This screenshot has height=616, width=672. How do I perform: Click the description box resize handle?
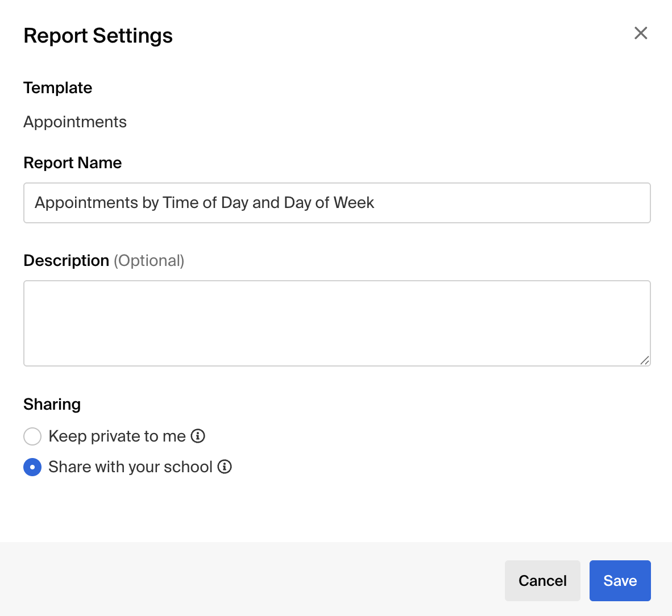(644, 360)
